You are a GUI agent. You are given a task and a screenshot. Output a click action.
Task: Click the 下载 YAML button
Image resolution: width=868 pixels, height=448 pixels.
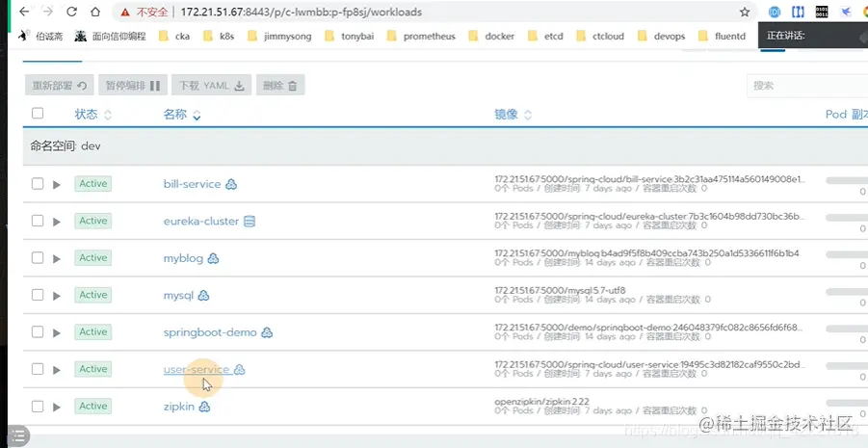click(x=212, y=86)
